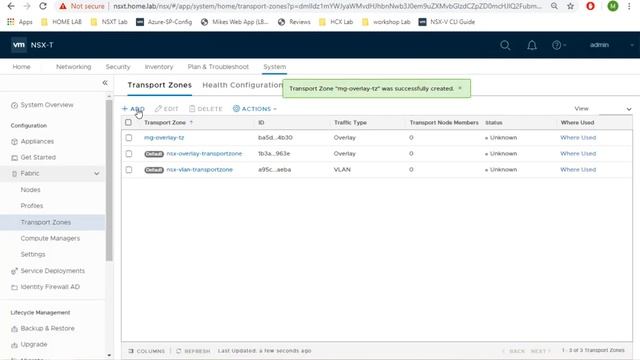Reload the page with the refresh icon
The image size is (640, 360).
[43, 6]
